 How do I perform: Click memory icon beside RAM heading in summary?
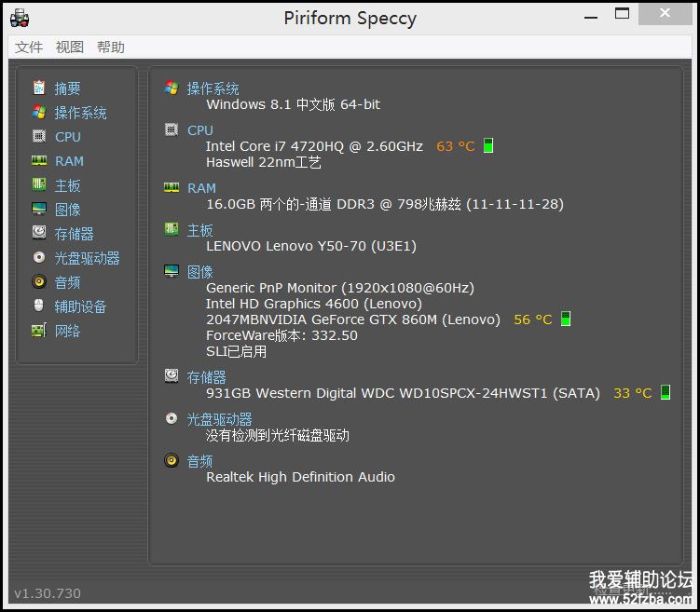tap(172, 187)
